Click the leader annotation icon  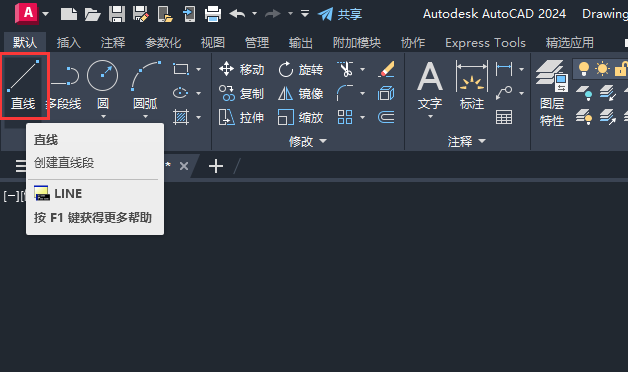tap(504, 93)
